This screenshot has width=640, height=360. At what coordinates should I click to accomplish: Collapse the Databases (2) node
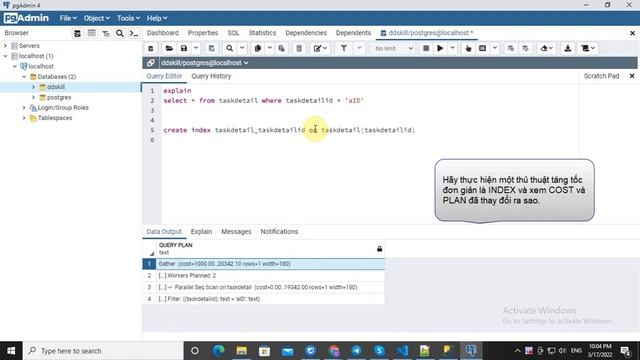tap(24, 77)
